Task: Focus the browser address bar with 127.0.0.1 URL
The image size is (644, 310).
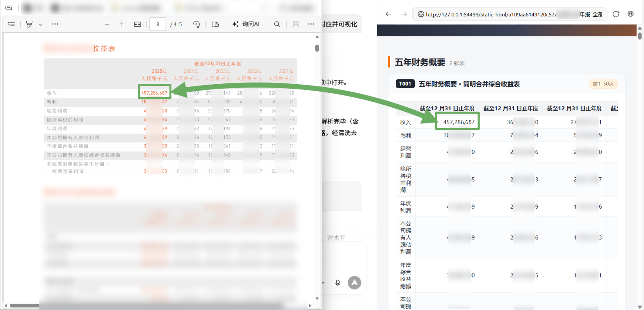Action: (510, 14)
